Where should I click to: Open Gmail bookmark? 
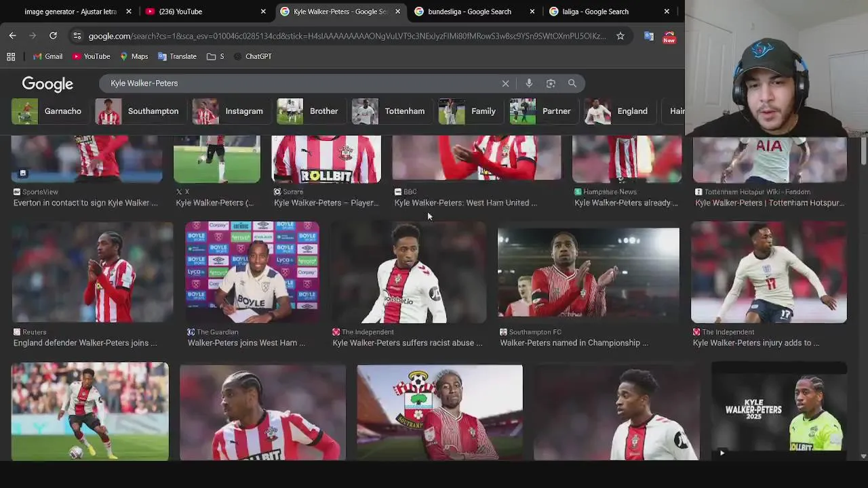47,56
